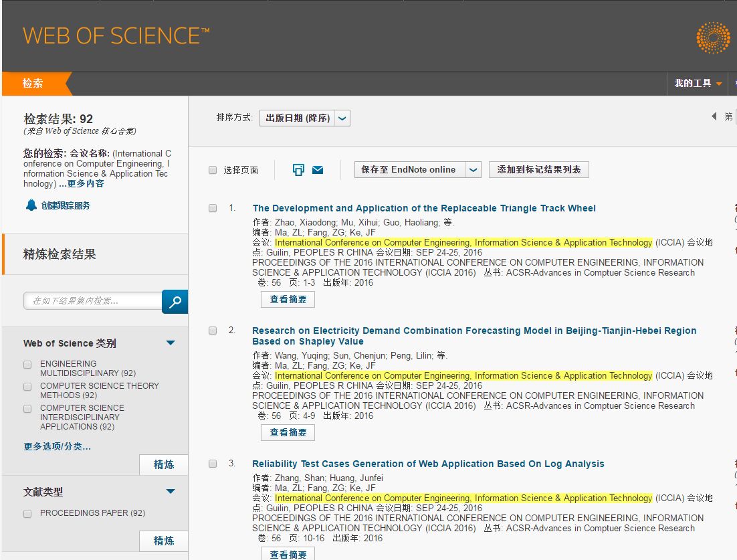Image resolution: width=737 pixels, height=560 pixels.
Task: Click the print results icon
Action: 298,170
